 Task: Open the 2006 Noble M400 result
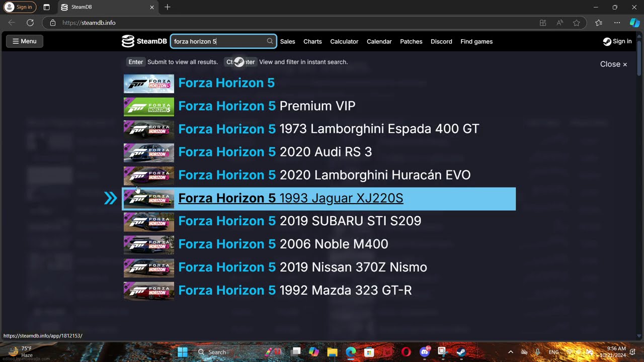[x=319, y=244]
